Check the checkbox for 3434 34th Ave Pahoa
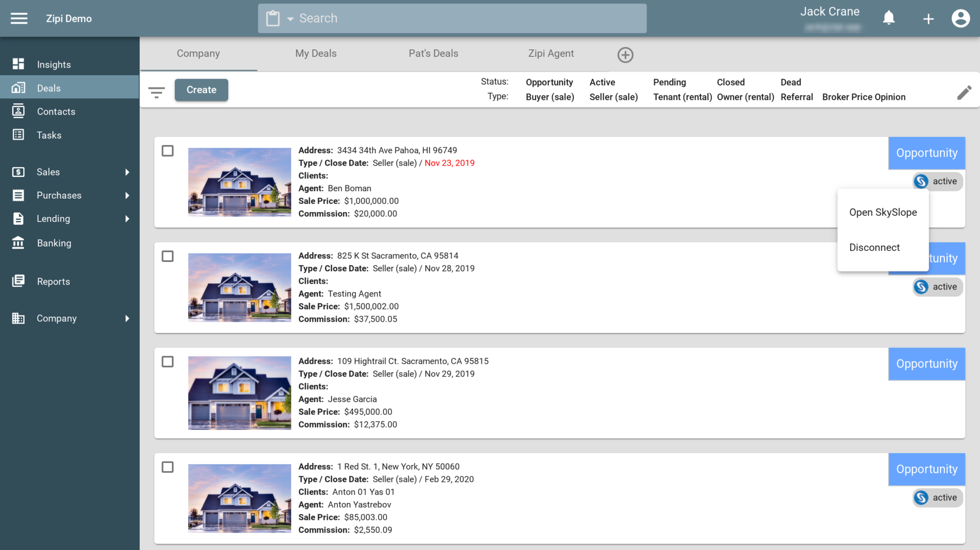Screen dimensions: 980x550 tap(168, 151)
